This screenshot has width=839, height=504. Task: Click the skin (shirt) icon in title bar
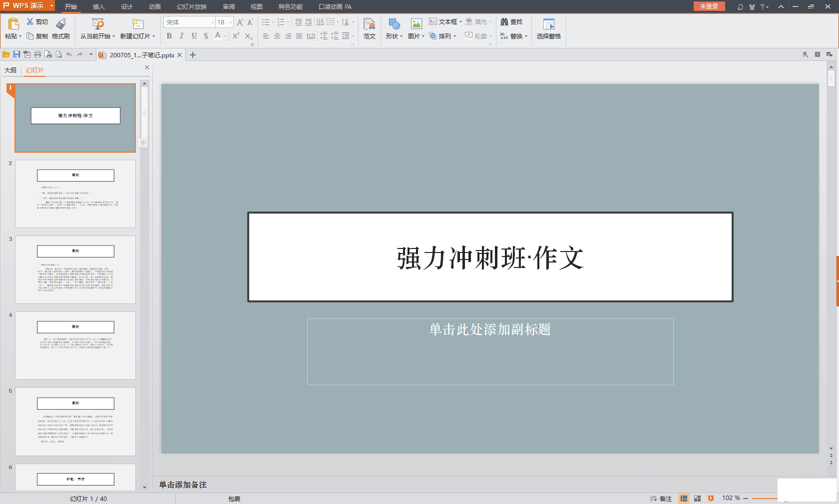[x=752, y=6]
